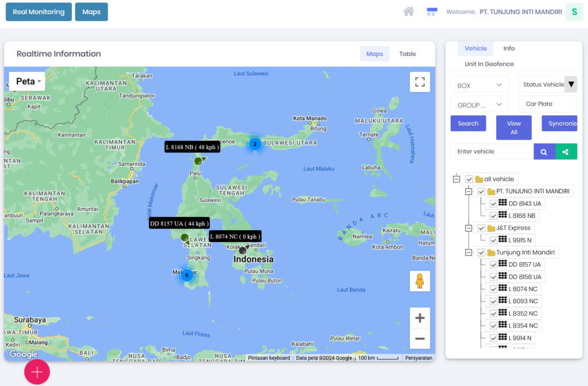
Task: Select the Vehicle tab
Action: pos(475,48)
